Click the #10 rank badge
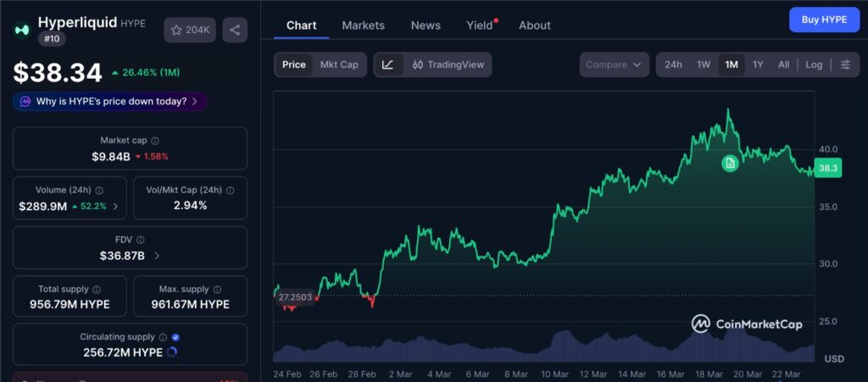The height and width of the screenshot is (382, 868). [x=52, y=39]
